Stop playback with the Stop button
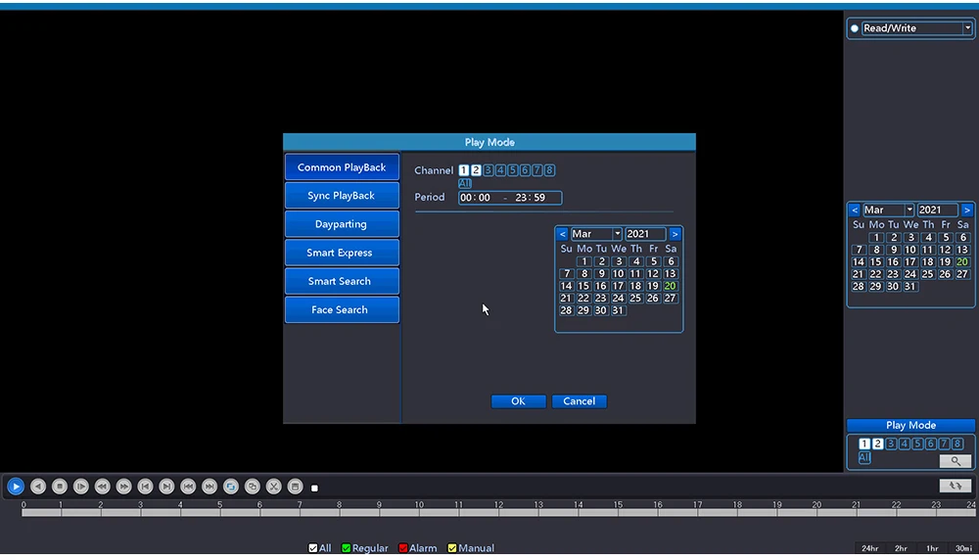This screenshot has height=560, width=979. (x=60, y=487)
